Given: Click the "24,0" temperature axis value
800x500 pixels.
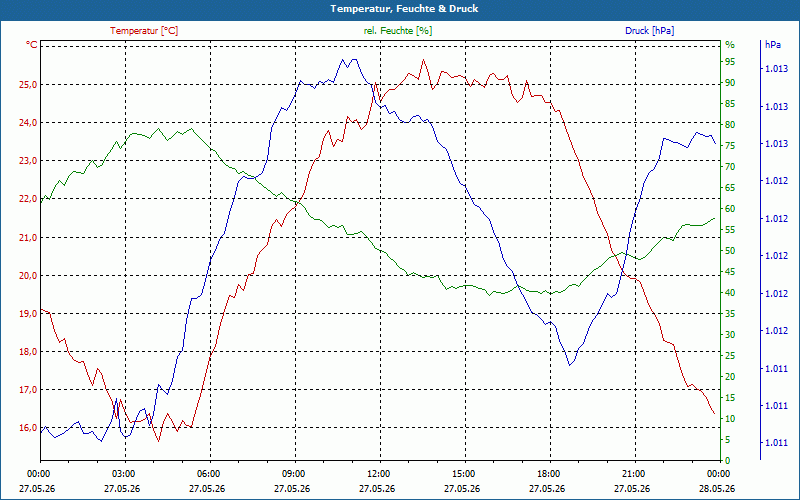Looking at the screenshot, I should [28, 122].
